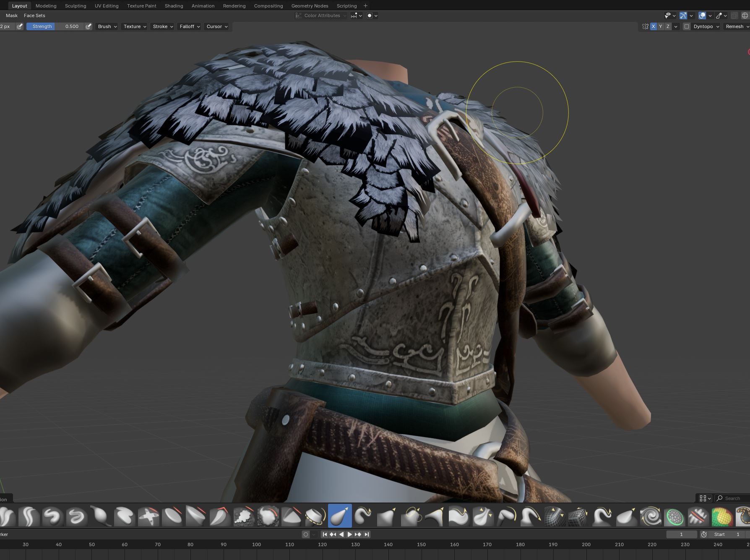Select the puffy cloud-shaped brush icon
The image size is (750, 560).
(244, 516)
